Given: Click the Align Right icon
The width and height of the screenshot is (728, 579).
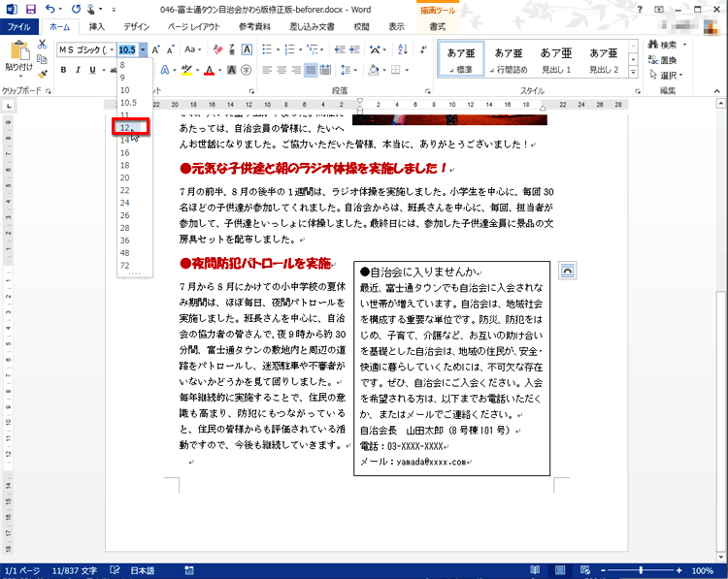Looking at the screenshot, I should coord(296,70).
